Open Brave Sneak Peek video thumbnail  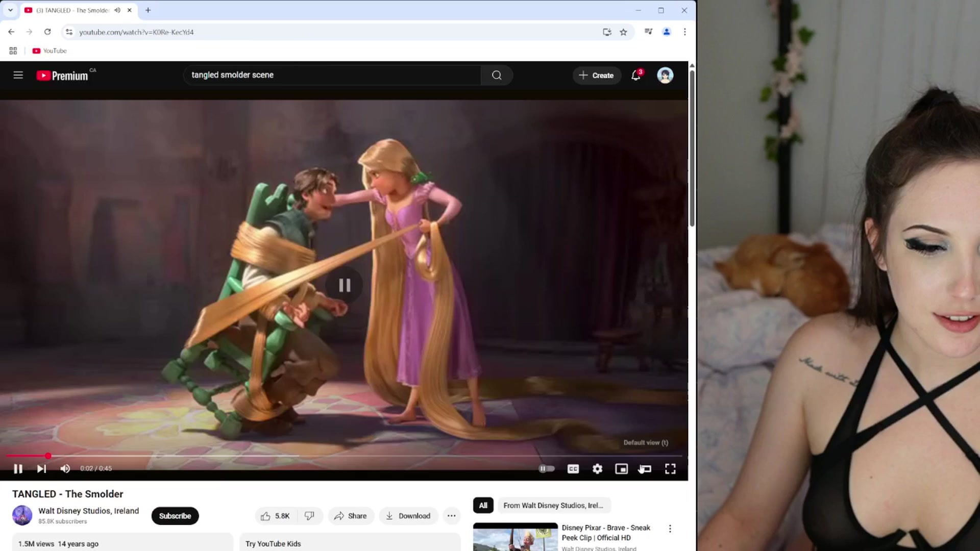tap(516, 537)
